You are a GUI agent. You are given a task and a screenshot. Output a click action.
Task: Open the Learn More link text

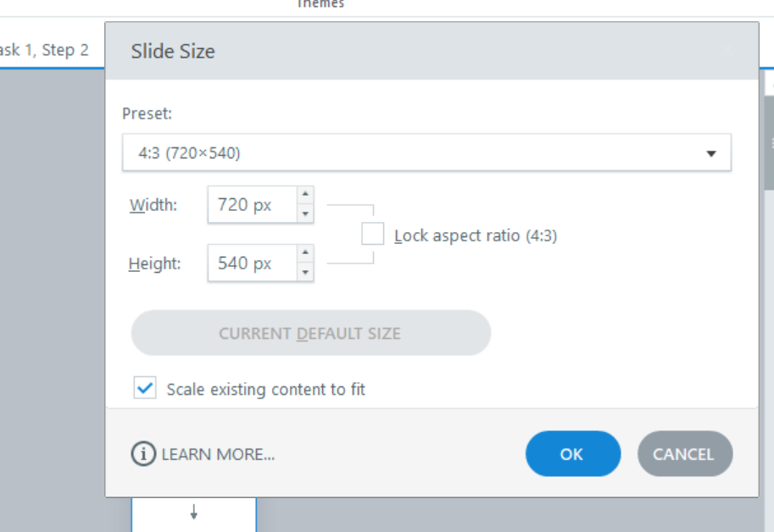(x=218, y=454)
